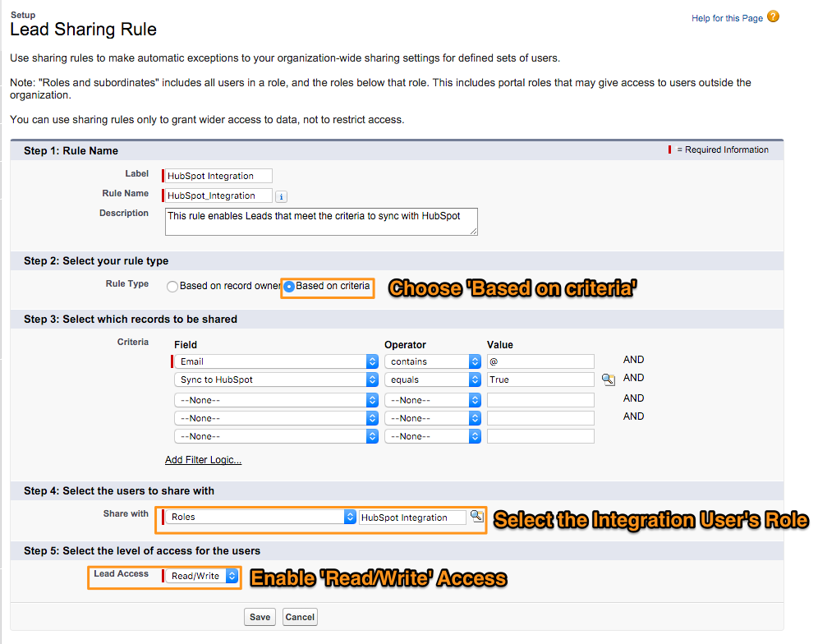Open the fourth row --None-- field dropdown
The width and height of the screenshot is (818, 644).
[x=276, y=418]
